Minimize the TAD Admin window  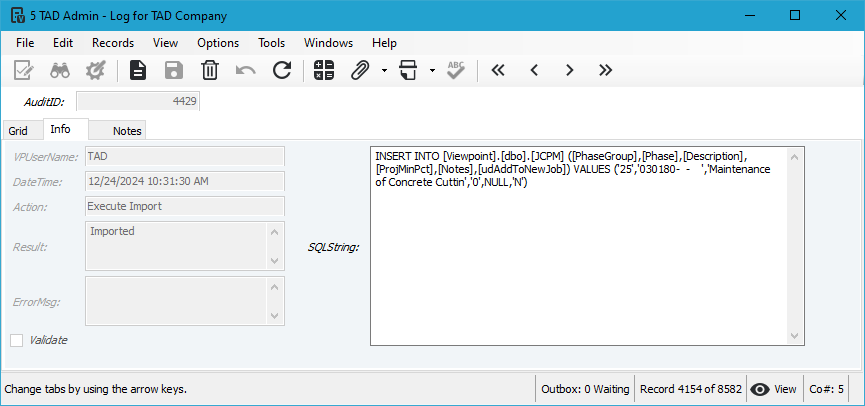[749, 15]
